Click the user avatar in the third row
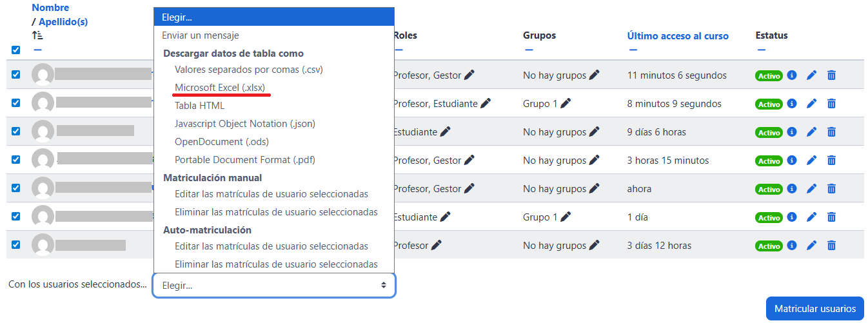This screenshot has height=323, width=868. tap(43, 132)
